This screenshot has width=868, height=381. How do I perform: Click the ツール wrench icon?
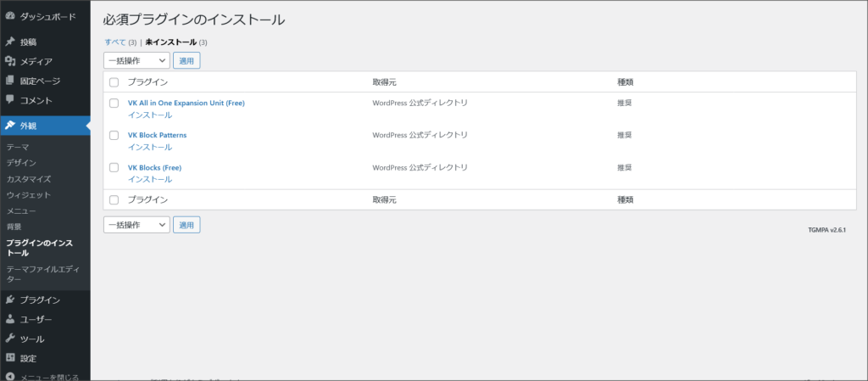(x=9, y=339)
